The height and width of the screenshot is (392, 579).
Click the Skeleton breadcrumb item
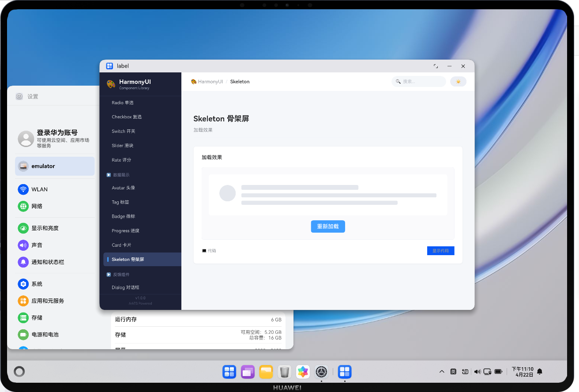click(240, 82)
